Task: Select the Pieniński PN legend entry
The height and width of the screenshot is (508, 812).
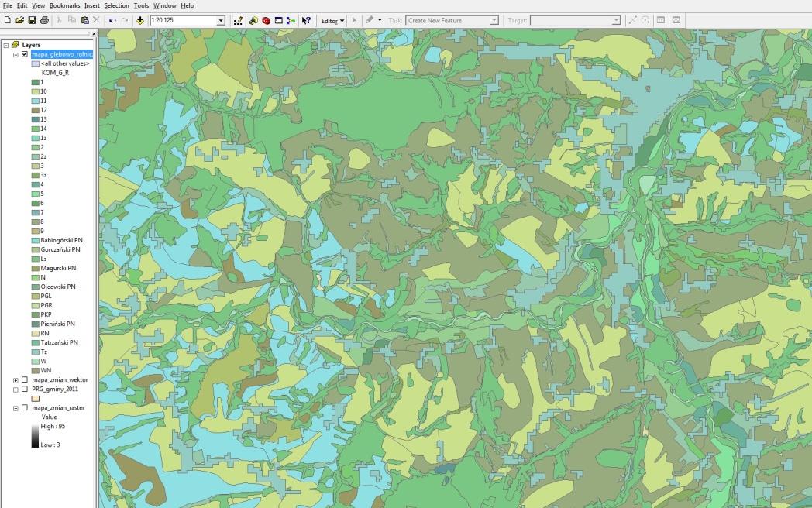Action: point(57,324)
